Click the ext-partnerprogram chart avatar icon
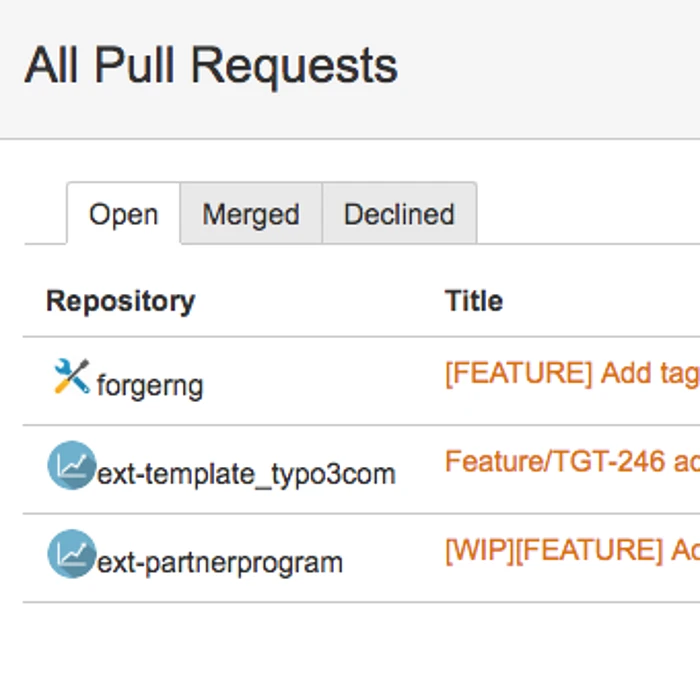 [71, 554]
